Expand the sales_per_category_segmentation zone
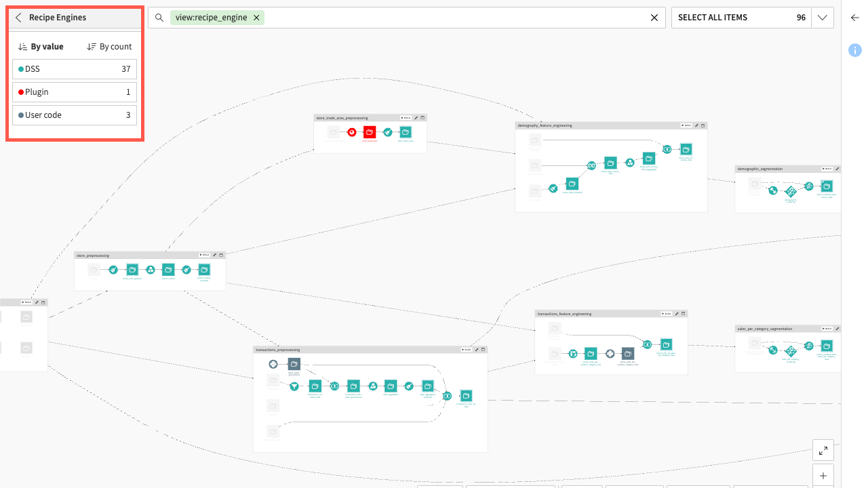The image size is (868, 488). pyautogui.click(x=837, y=329)
